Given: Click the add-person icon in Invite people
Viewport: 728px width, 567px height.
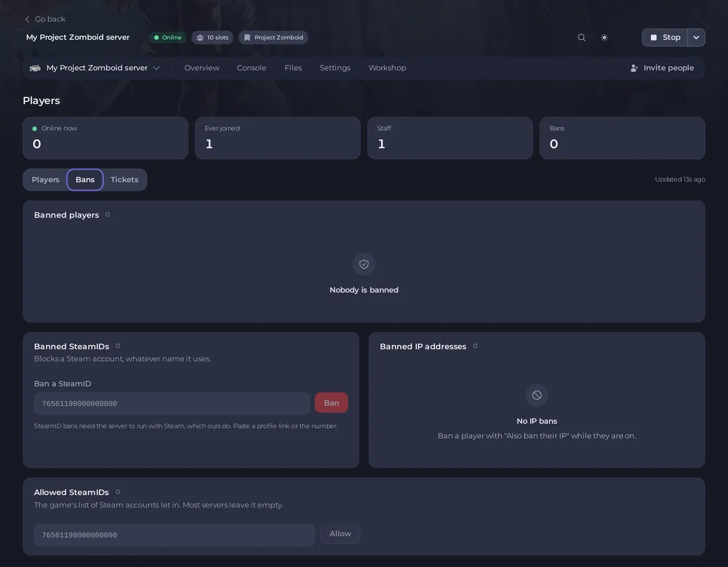Looking at the screenshot, I should (635, 68).
